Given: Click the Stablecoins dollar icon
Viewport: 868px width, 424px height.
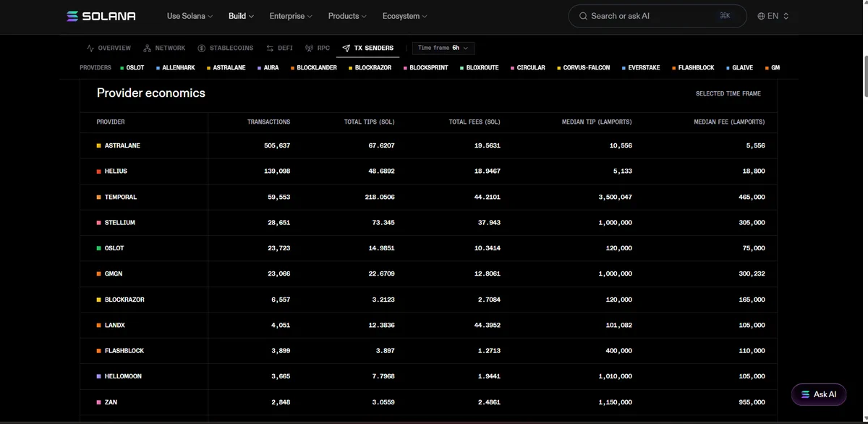Looking at the screenshot, I should (202, 48).
